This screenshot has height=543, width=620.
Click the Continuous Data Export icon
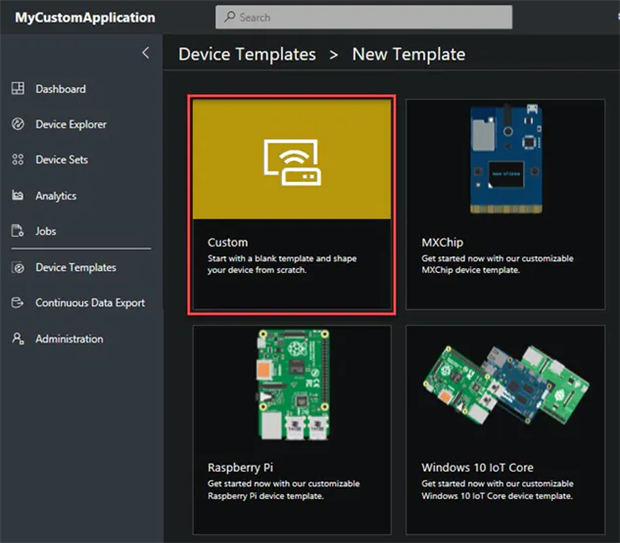17,303
